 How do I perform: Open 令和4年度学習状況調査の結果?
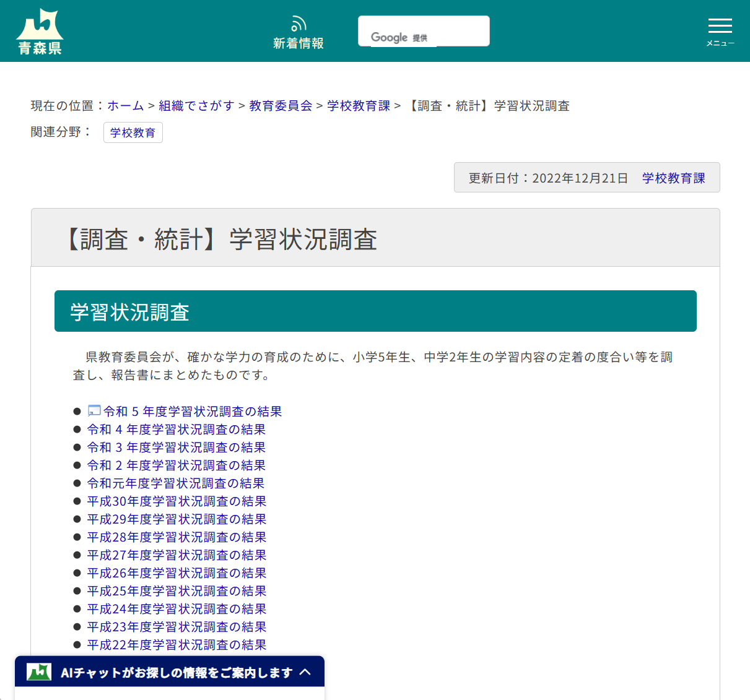click(x=176, y=429)
